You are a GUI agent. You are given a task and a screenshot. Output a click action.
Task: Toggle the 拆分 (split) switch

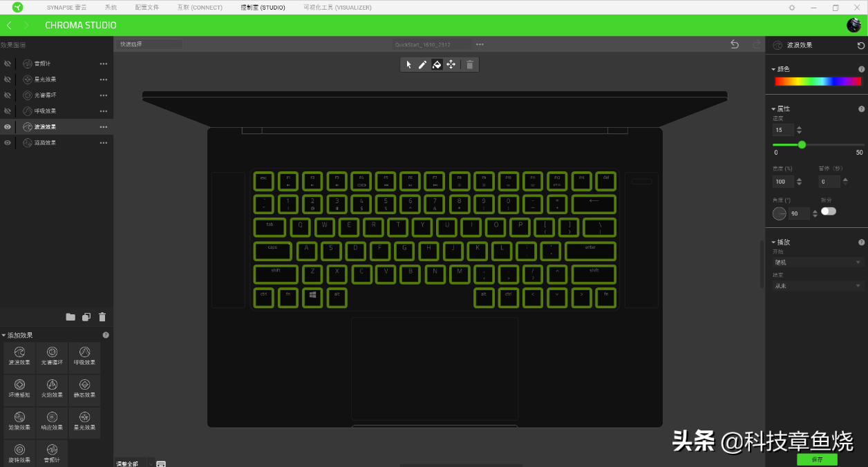coord(829,211)
